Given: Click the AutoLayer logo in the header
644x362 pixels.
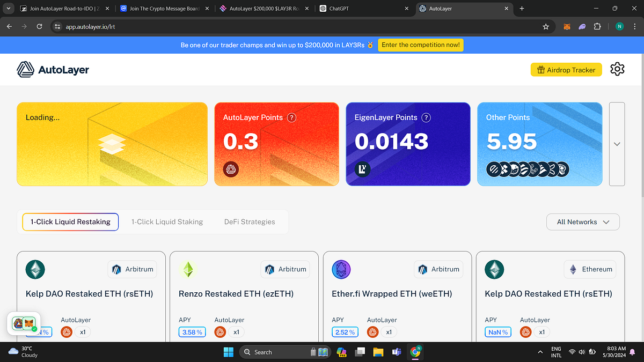Looking at the screenshot, I should pos(53,69).
